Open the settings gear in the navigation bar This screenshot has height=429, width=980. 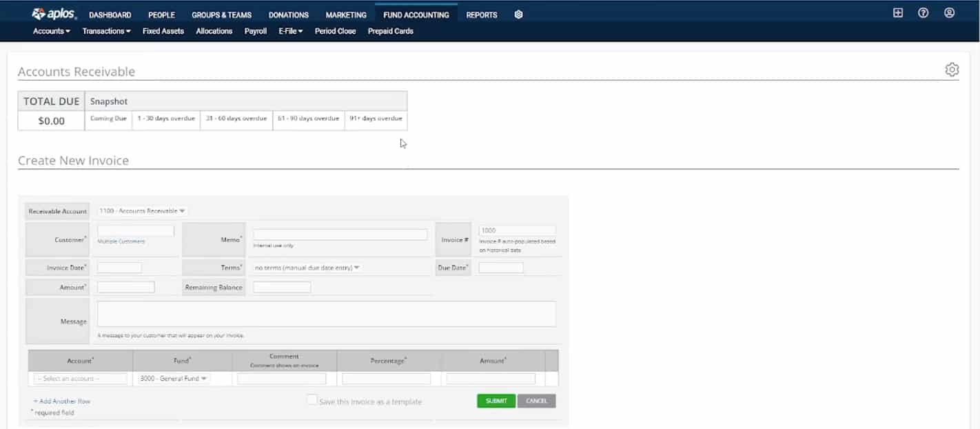518,14
